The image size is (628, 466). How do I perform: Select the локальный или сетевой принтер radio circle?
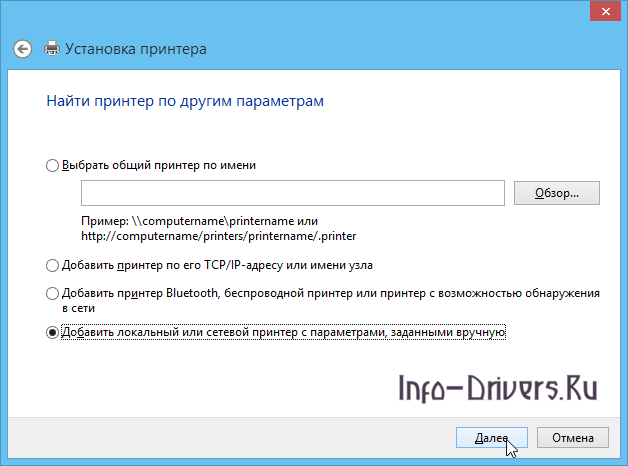coord(52,333)
